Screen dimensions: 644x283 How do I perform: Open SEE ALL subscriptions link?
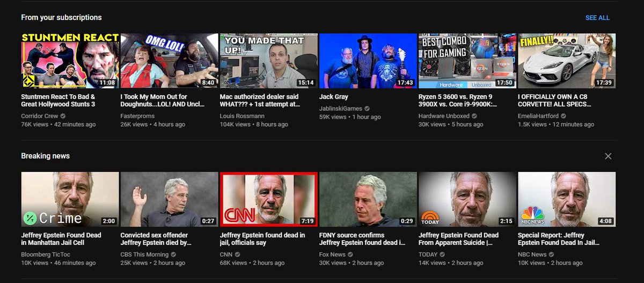tap(597, 18)
